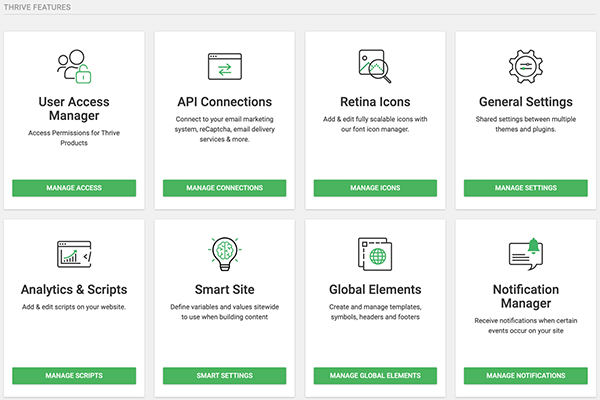
Task: Click 'Receive notifications when certain events' description
Action: [526, 326]
